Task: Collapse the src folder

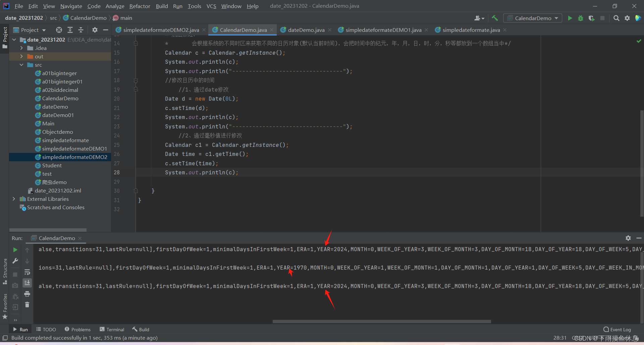Action: [21, 65]
